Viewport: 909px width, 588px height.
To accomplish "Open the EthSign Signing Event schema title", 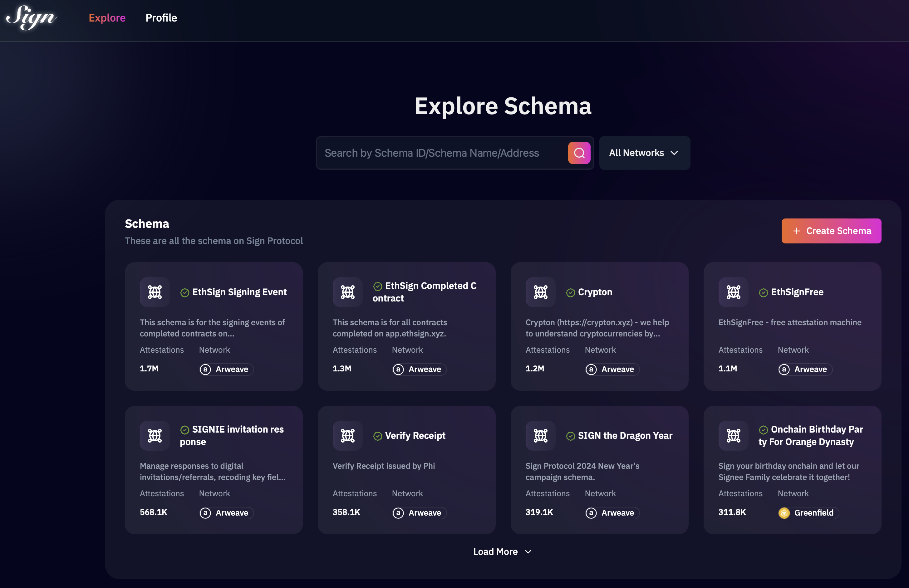I will 239,292.
